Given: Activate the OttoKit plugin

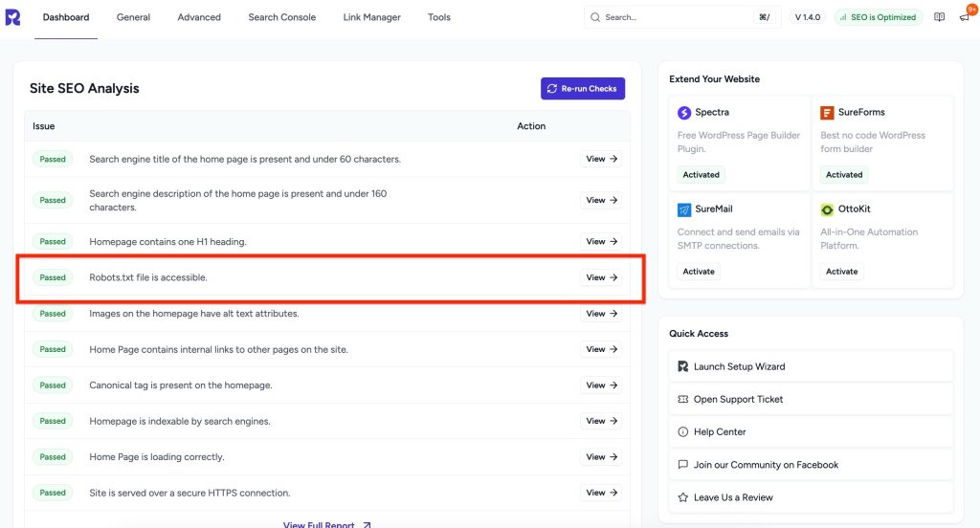Looking at the screenshot, I should tap(841, 272).
